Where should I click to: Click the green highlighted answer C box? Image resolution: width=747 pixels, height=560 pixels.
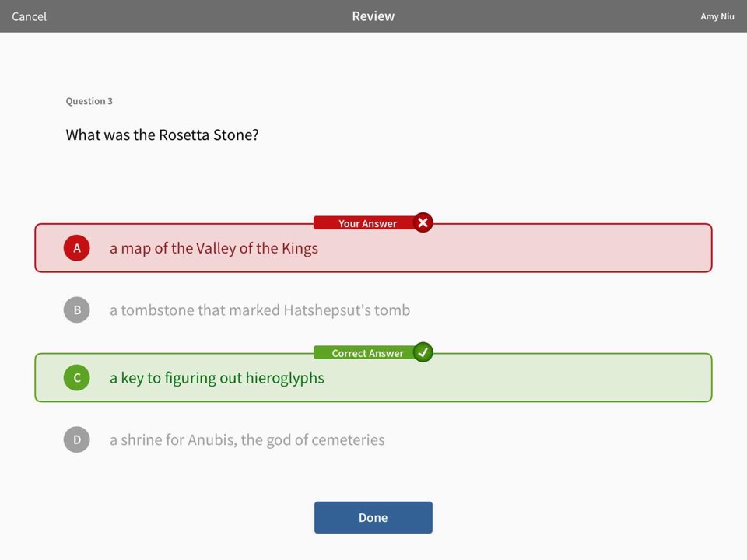373,378
